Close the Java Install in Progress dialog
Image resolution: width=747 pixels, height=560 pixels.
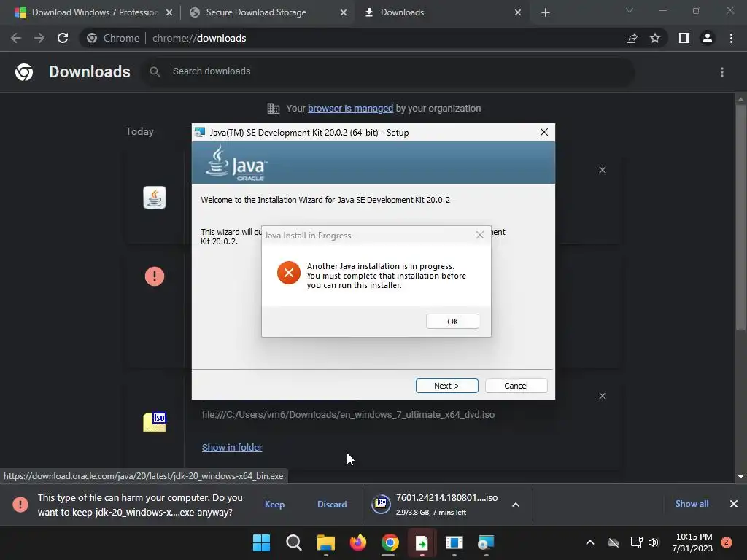pyautogui.click(x=480, y=235)
